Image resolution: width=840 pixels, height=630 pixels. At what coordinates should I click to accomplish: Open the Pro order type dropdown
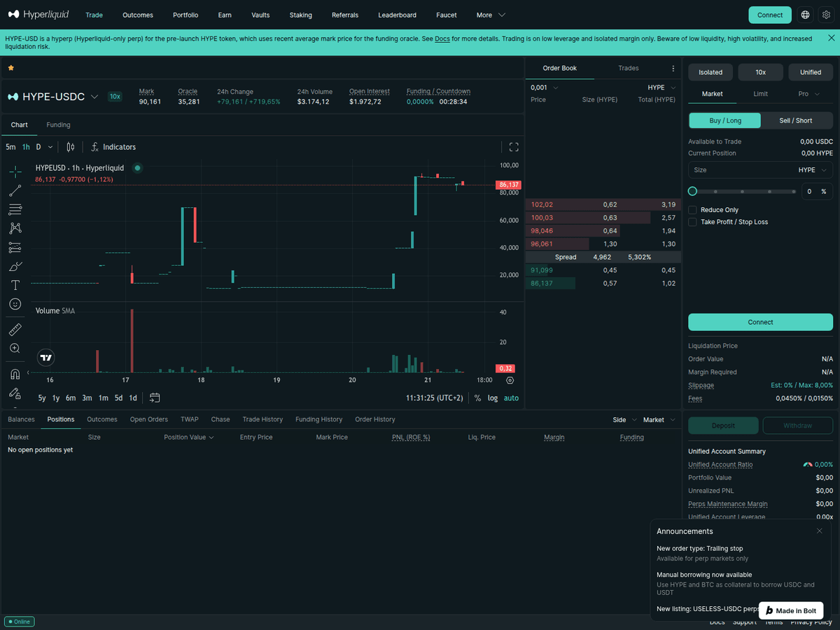(808, 94)
